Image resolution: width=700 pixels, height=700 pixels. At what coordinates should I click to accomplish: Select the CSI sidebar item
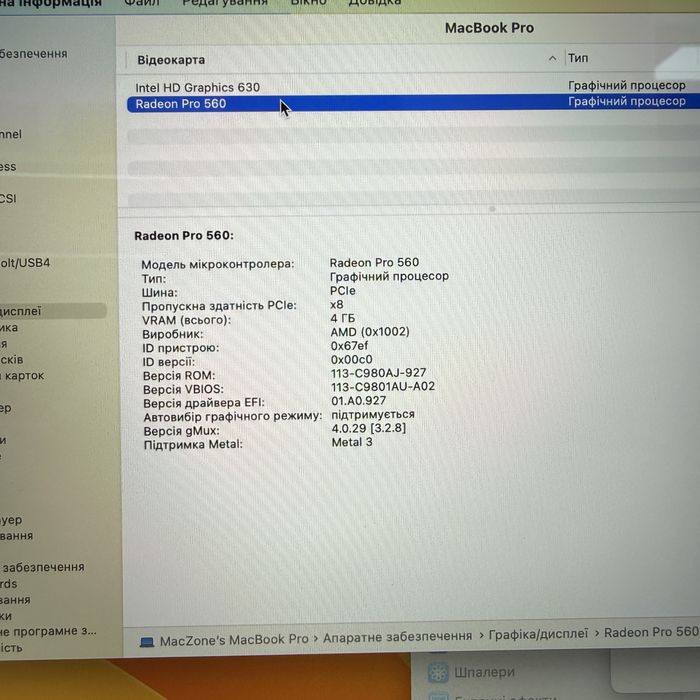click(8, 198)
